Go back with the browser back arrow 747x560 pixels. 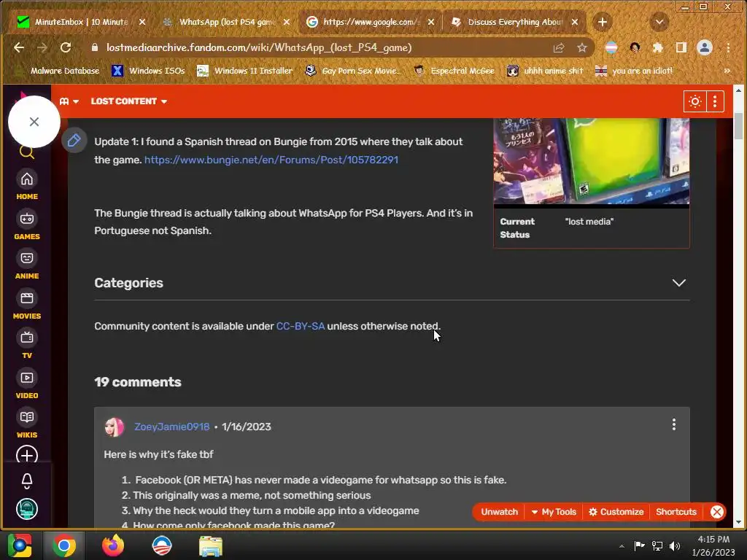[18, 47]
